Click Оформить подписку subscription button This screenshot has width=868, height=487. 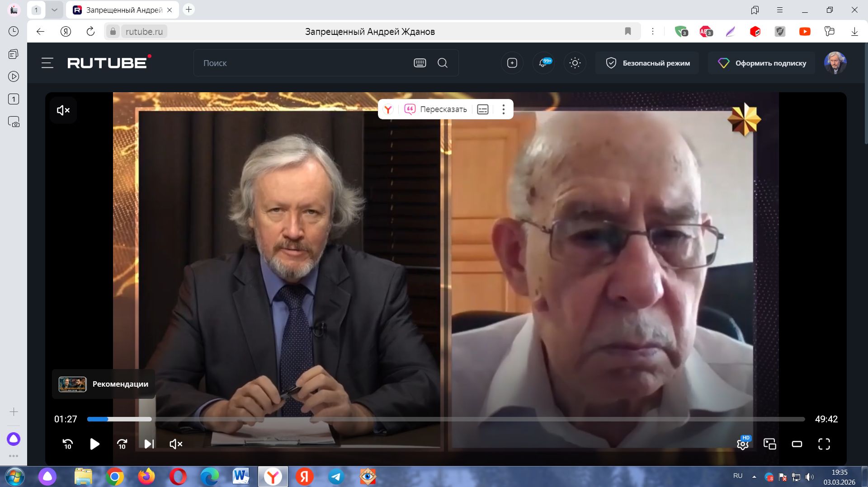pyautogui.click(x=762, y=63)
